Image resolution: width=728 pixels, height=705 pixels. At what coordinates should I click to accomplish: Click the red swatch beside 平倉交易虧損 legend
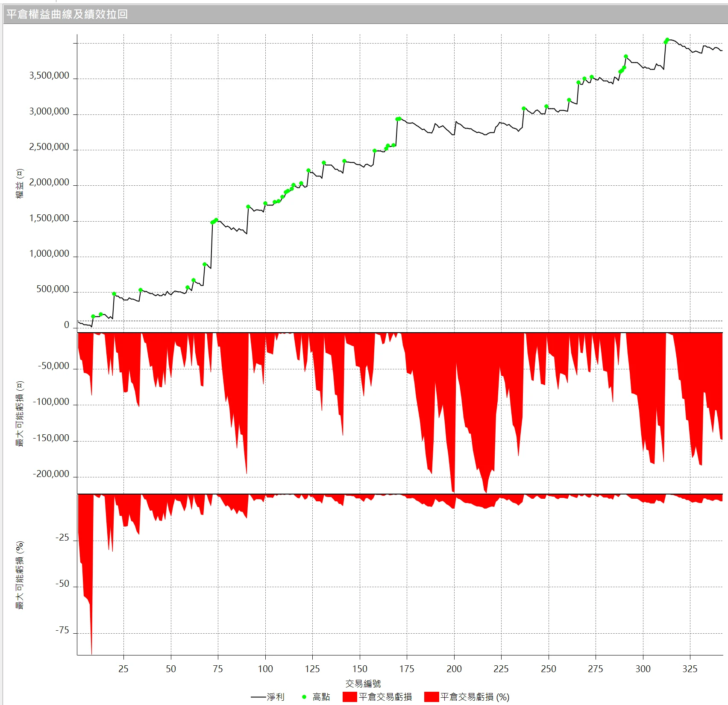point(349,697)
